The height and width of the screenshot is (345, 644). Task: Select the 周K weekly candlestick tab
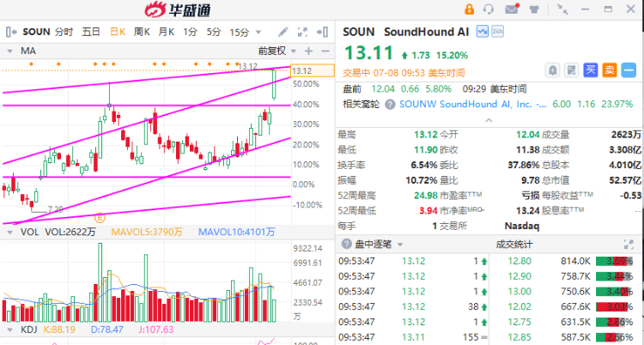click(x=142, y=32)
